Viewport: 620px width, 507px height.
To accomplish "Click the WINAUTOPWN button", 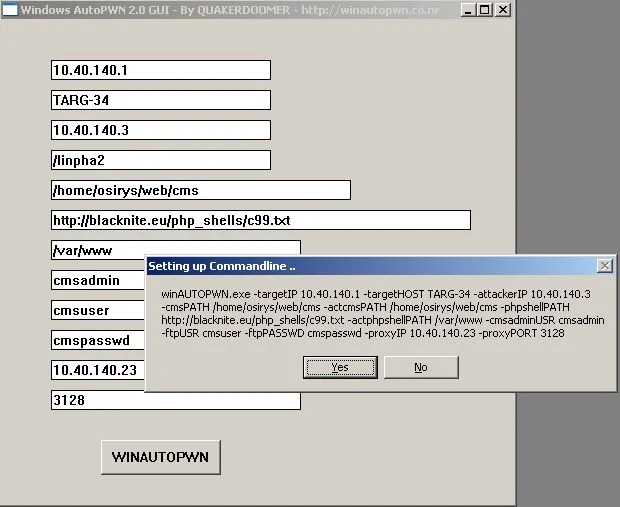I will pos(161,457).
